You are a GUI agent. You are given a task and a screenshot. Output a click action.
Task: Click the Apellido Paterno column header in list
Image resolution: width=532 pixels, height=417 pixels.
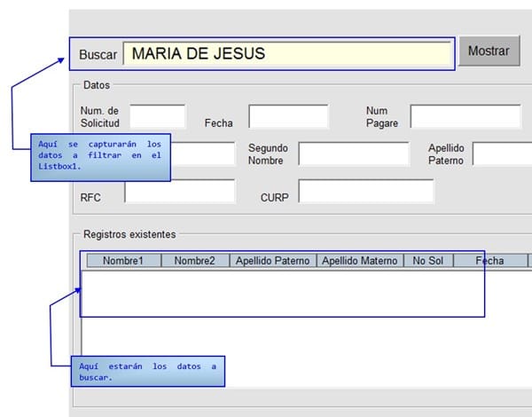point(272,261)
